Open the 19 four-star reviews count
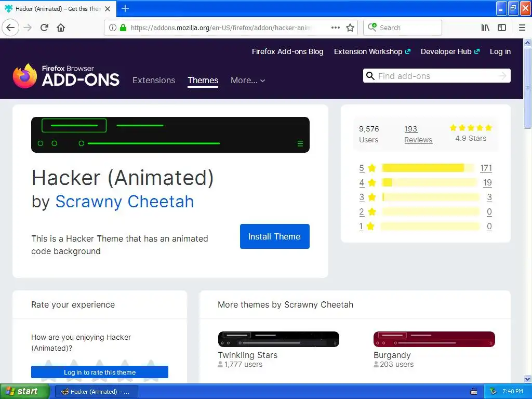This screenshot has height=399, width=532. click(487, 182)
